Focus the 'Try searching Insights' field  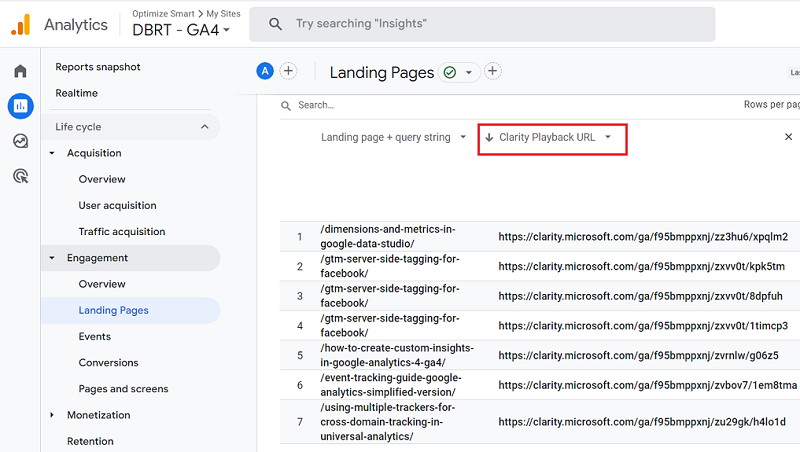tap(482, 24)
